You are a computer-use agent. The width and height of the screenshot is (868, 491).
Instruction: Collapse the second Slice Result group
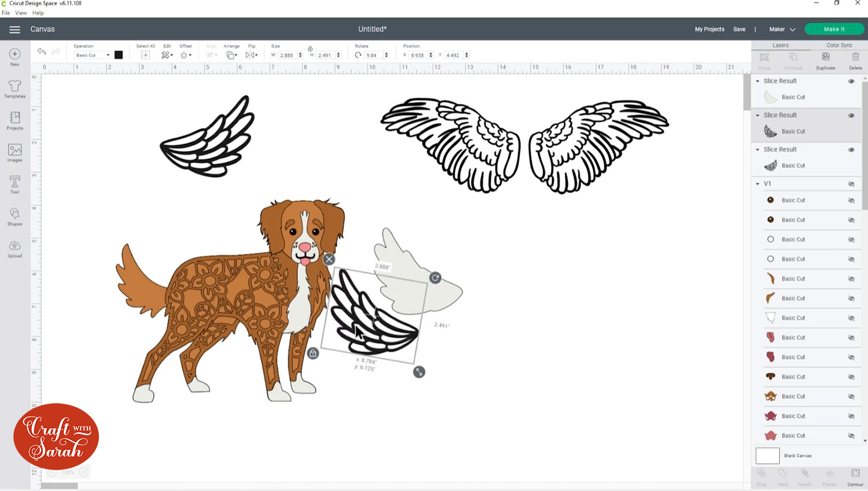[x=757, y=115]
